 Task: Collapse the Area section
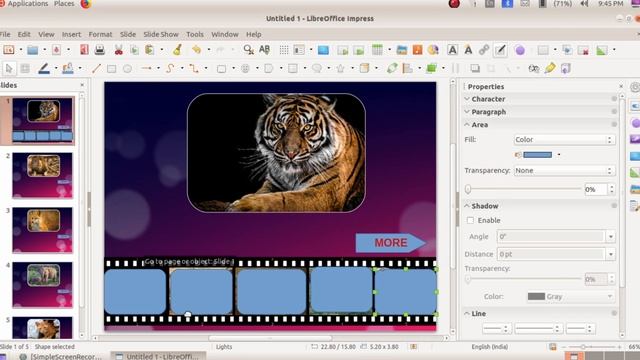pos(467,125)
